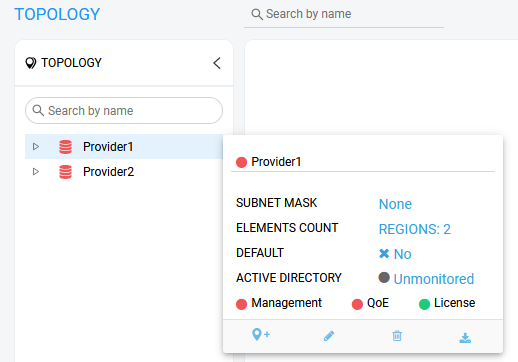
Task: Expand the Provider1 tree node arrow
Action: (x=36, y=146)
